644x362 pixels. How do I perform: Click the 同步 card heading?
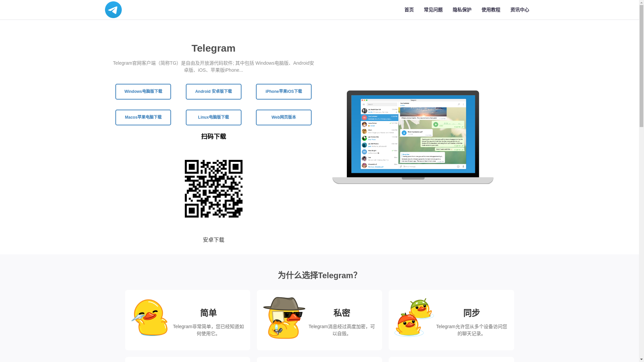(x=472, y=313)
